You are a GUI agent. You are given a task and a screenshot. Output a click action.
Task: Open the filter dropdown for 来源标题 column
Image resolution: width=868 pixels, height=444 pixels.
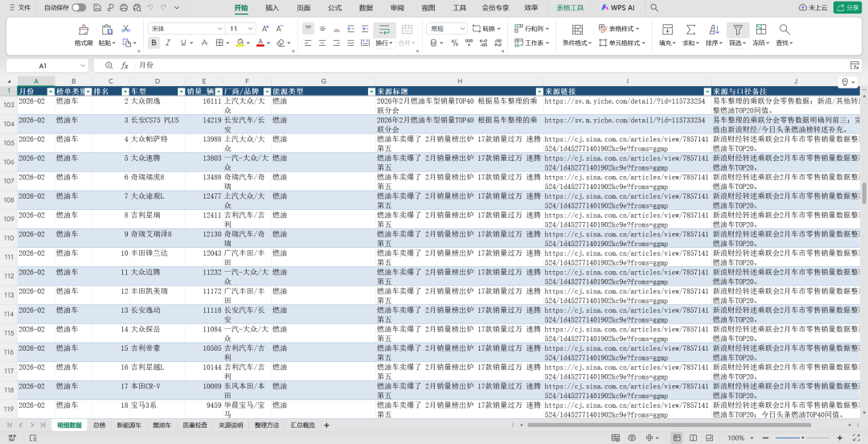click(x=539, y=91)
